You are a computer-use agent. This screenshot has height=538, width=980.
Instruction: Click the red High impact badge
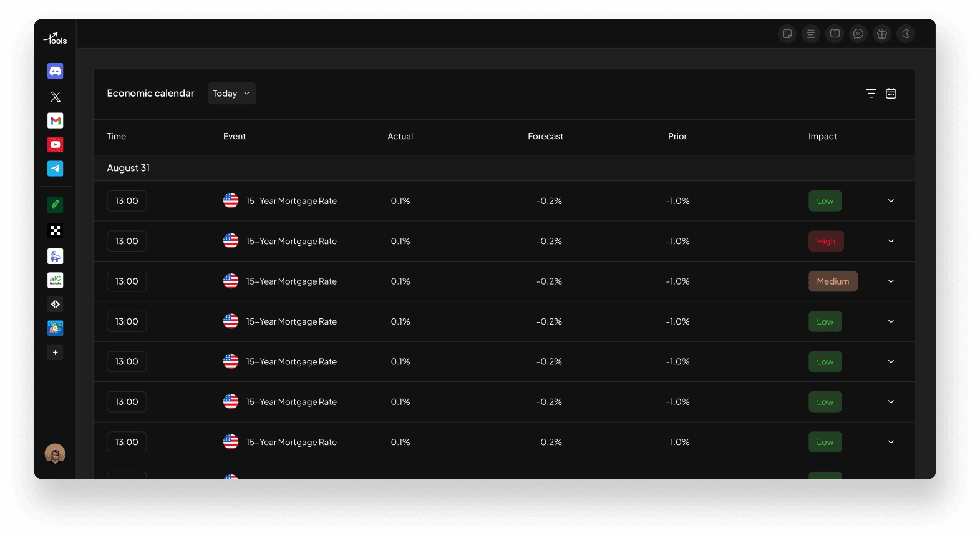826,242
